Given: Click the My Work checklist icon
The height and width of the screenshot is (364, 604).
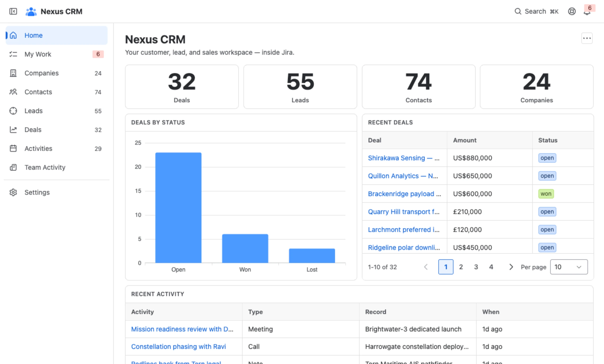Looking at the screenshot, I should point(13,54).
